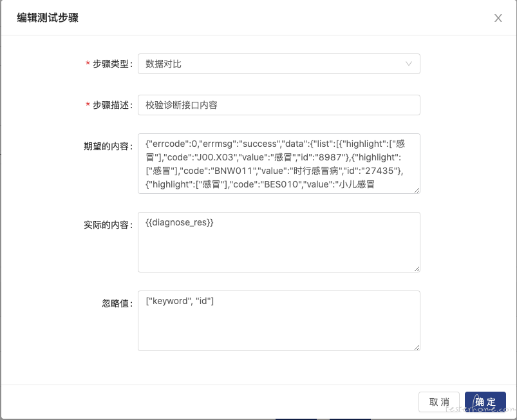This screenshot has width=517, height=420.
Task: Click resize handle of 忽略值 textarea
Action: click(x=417, y=347)
